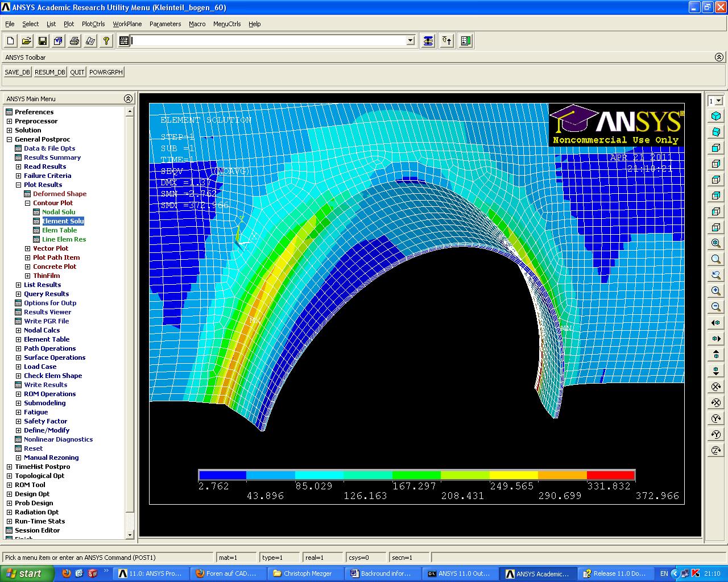The image size is (728, 582).
Task: Click the Raise Hidden windows icon
Action: [428, 41]
